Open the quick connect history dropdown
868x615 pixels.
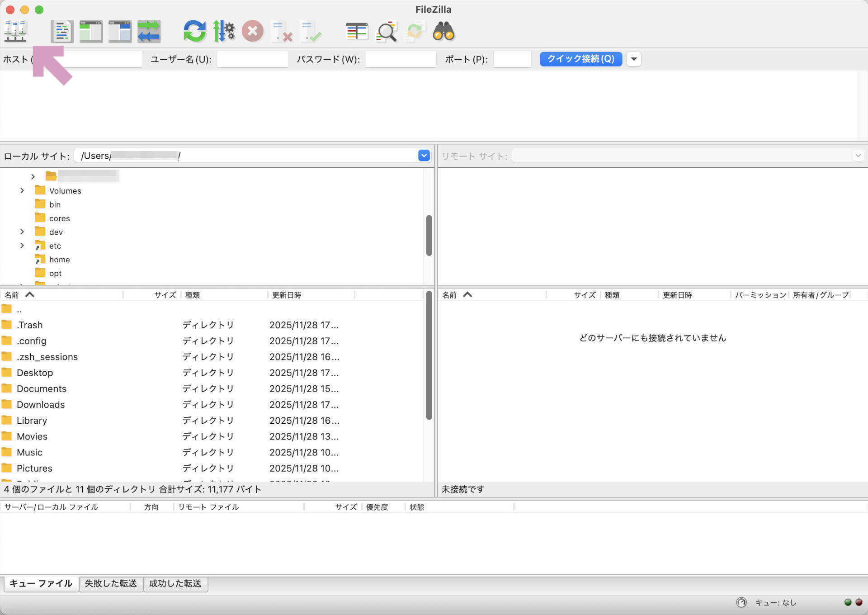634,59
